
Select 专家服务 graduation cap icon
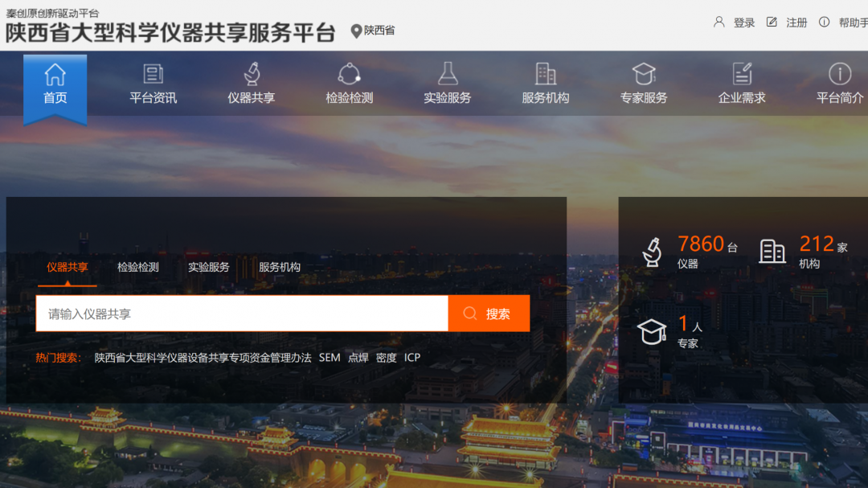click(x=644, y=75)
